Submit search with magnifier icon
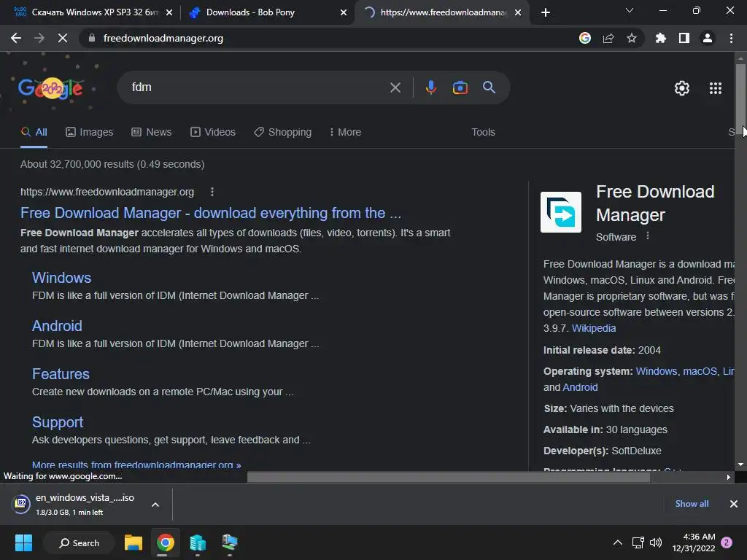 [489, 87]
